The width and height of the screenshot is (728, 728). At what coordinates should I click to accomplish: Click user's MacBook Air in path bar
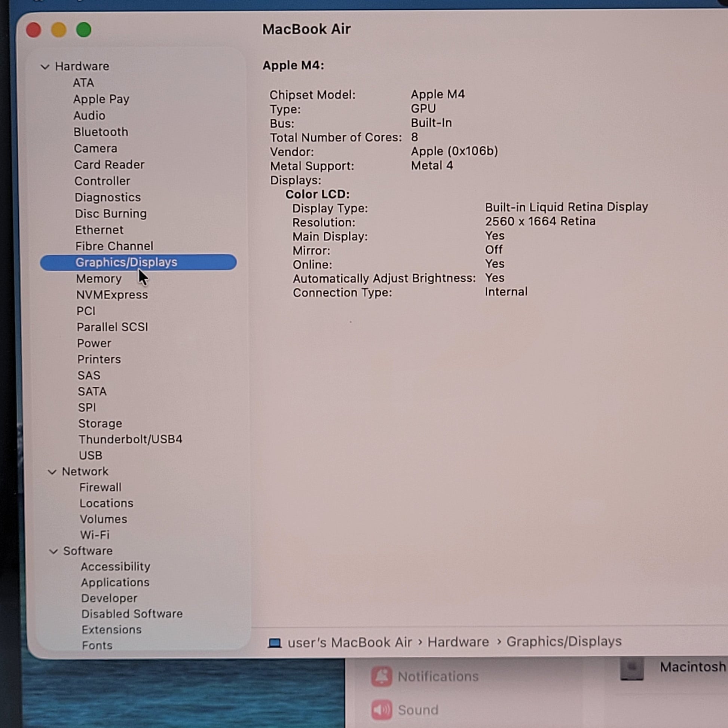pyautogui.click(x=350, y=642)
